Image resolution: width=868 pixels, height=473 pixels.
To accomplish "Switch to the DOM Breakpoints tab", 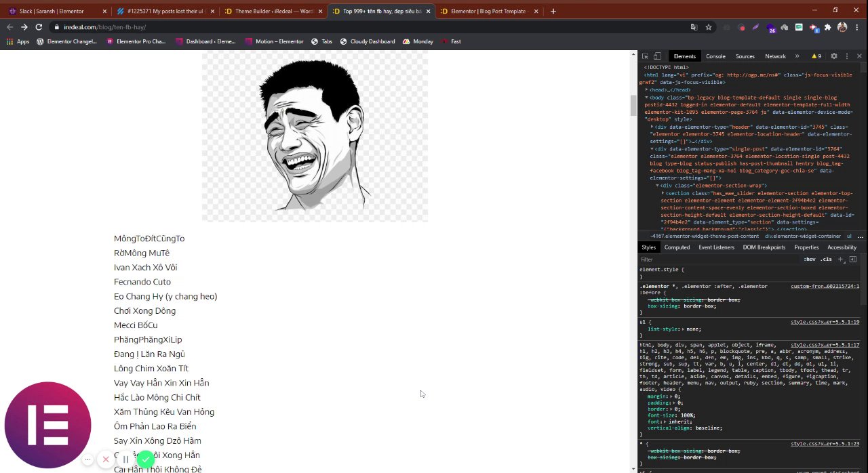I will click(x=764, y=247).
